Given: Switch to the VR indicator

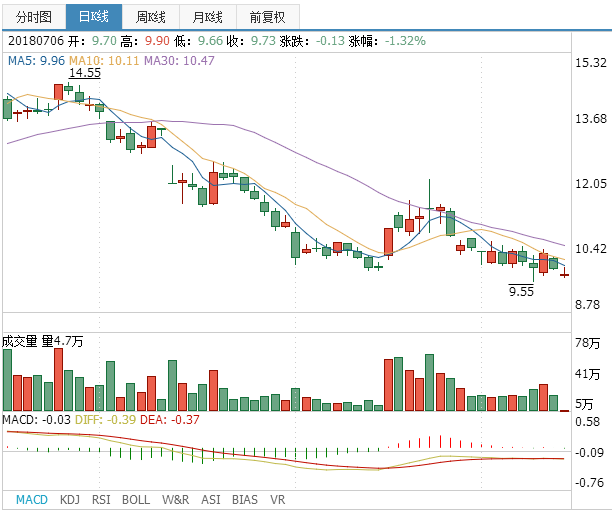Looking at the screenshot, I should click(278, 500).
